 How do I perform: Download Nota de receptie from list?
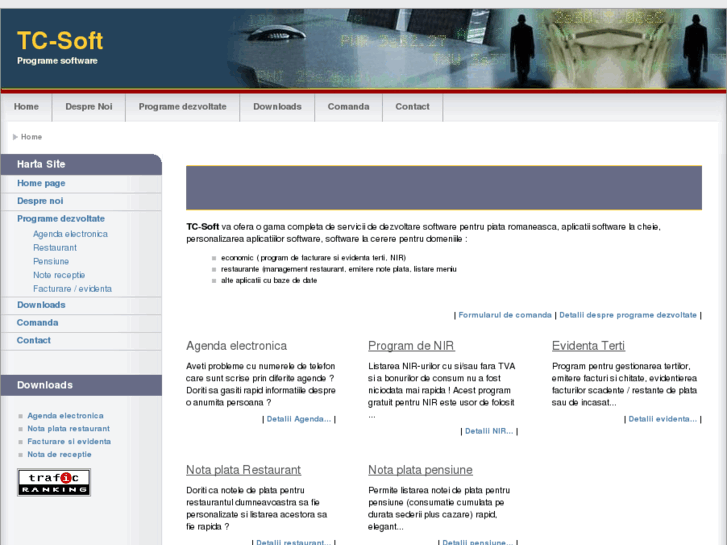click(59, 455)
